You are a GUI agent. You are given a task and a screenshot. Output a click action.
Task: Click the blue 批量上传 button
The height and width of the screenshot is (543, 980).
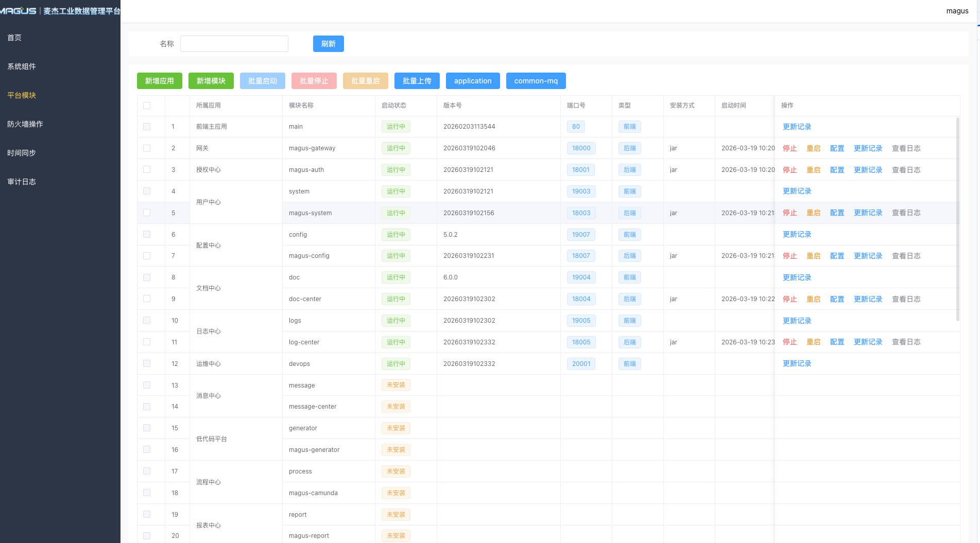[x=417, y=81]
